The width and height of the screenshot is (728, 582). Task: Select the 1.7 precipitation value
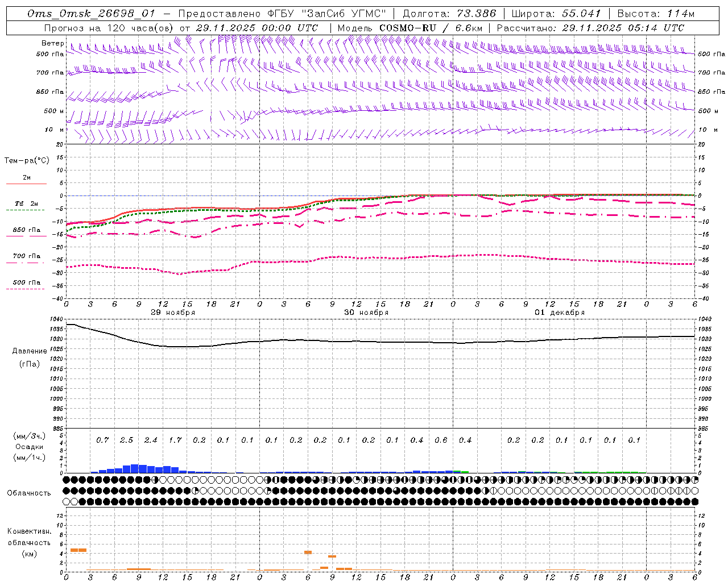click(175, 440)
